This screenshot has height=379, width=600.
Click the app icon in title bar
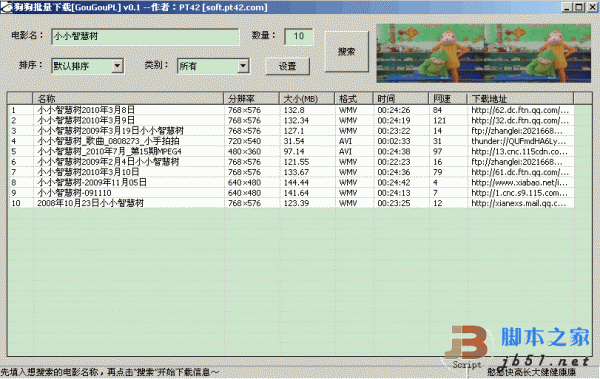7,7
